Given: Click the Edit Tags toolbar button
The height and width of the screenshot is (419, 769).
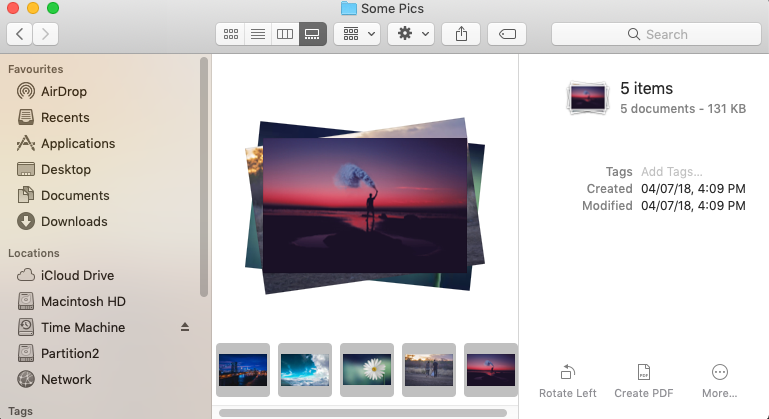Looking at the screenshot, I should pyautogui.click(x=507, y=34).
